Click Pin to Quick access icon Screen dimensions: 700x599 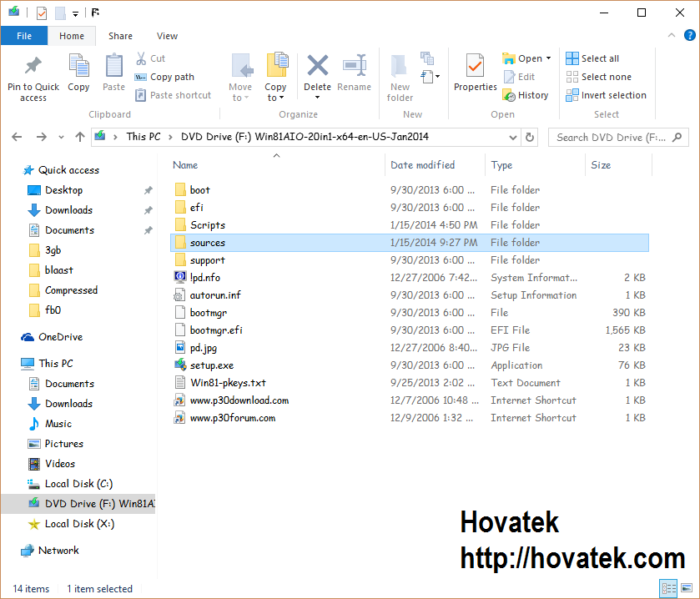click(x=33, y=66)
